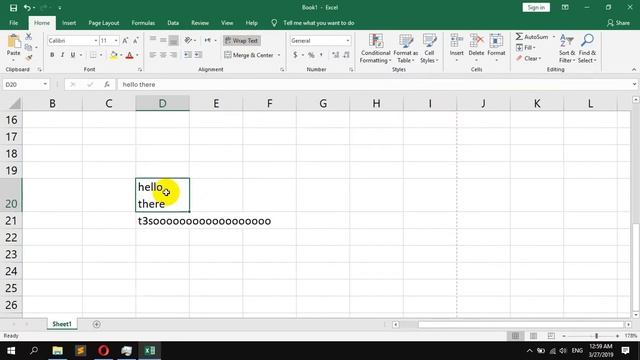
Task: Apply the fill color bucket
Action: (114, 55)
